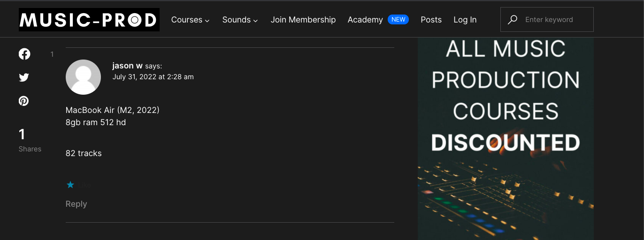Expand the Sounds dropdown menu

point(240,20)
